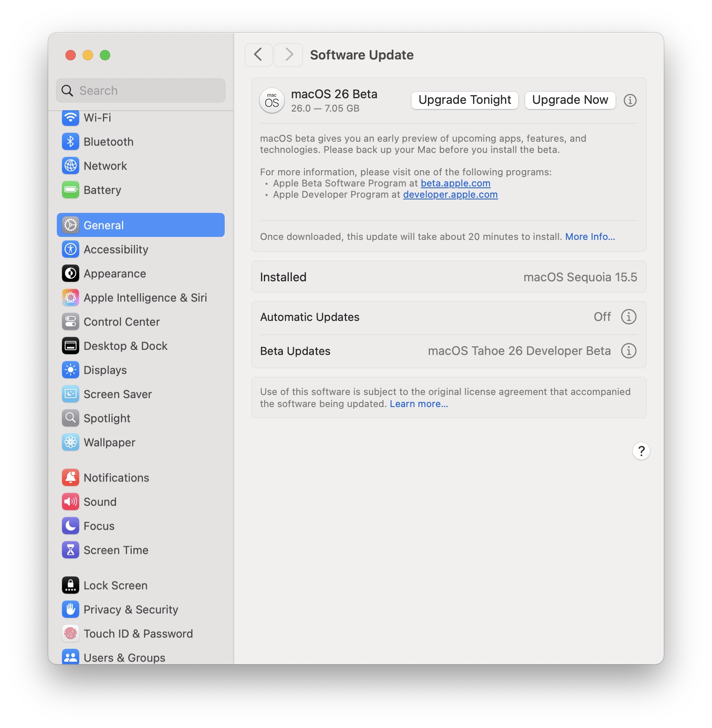Switch to Privacy & Security settings

[x=130, y=610]
